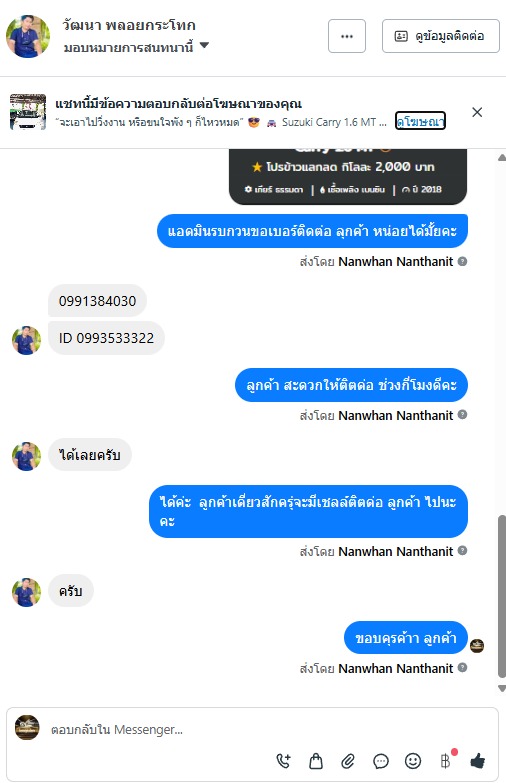This screenshot has height=783, width=506.
Task: Open saved replies speech bubble icon
Action: 381,761
